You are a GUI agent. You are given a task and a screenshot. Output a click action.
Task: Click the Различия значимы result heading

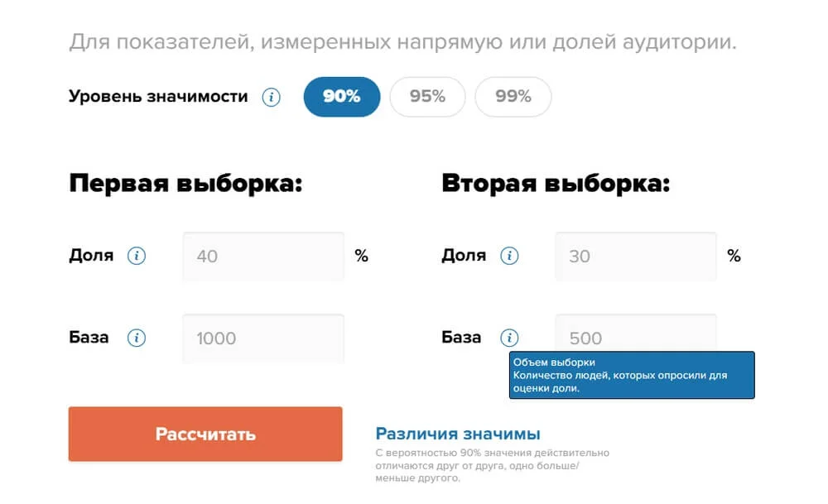[x=458, y=434]
